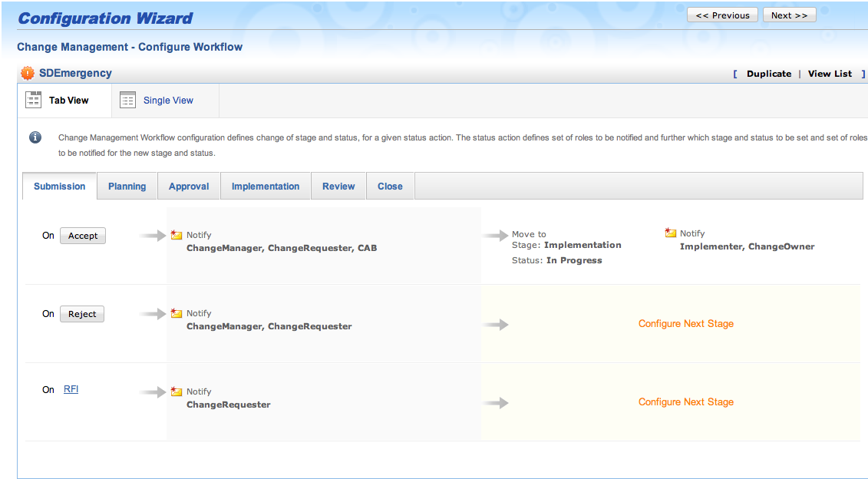Click the Notify mail icon in the Reject row

pyautogui.click(x=176, y=312)
